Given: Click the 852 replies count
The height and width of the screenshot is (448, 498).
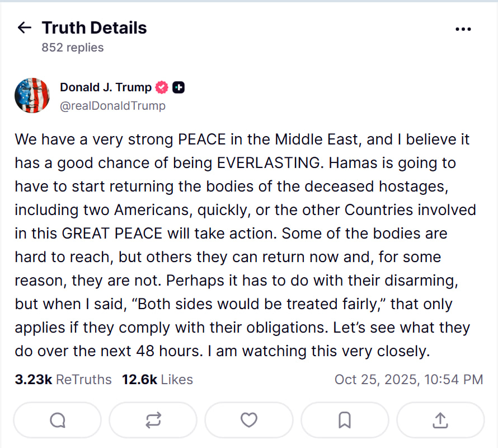Looking at the screenshot, I should coord(73,48).
